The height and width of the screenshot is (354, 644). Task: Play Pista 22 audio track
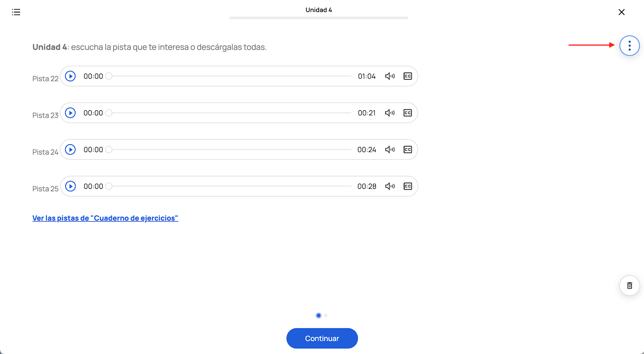click(70, 76)
